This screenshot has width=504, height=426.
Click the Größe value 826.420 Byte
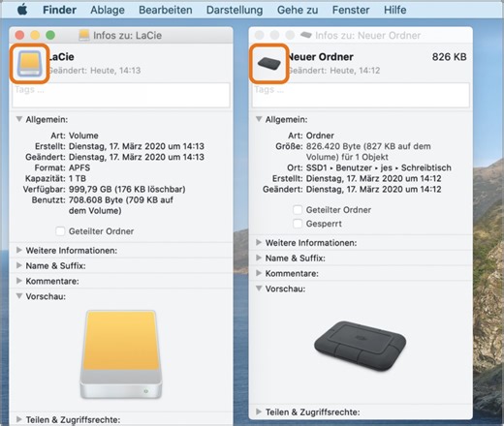[368, 152]
